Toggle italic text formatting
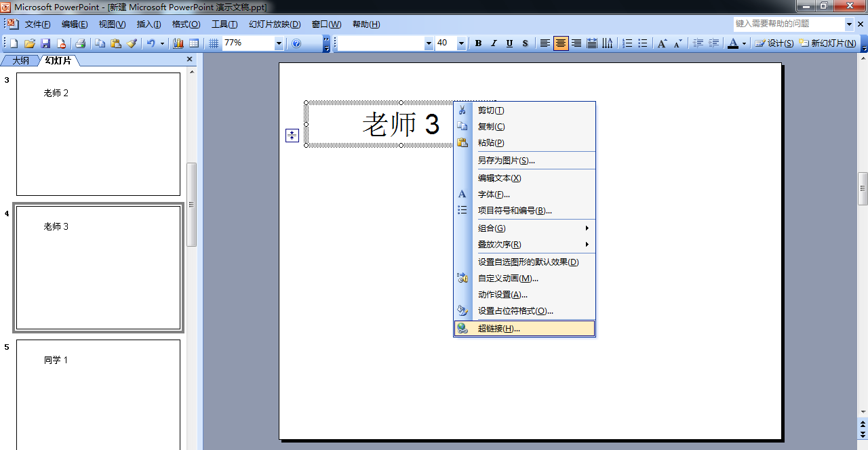 tap(494, 43)
